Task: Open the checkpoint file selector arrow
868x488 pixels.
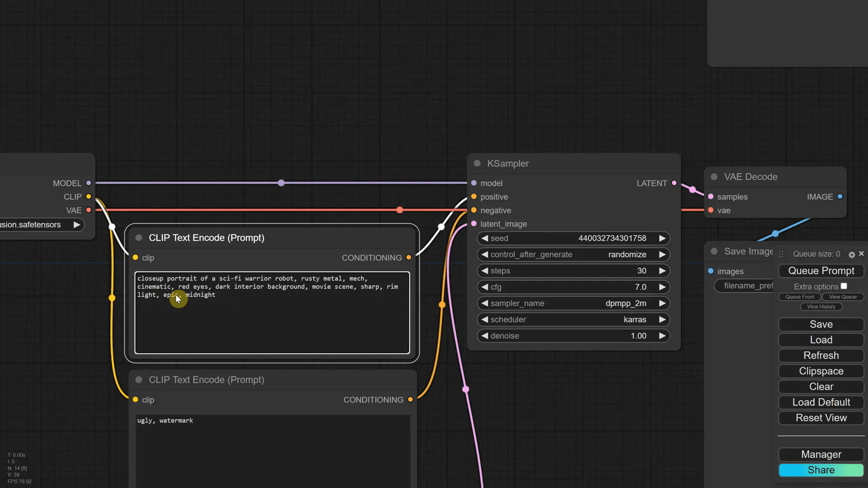Action: pyautogui.click(x=77, y=225)
